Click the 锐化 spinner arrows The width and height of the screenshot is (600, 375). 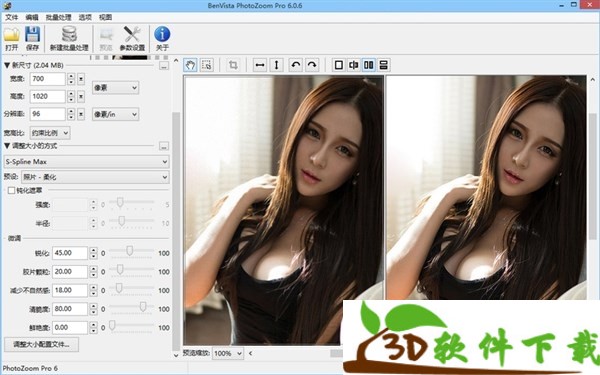click(x=93, y=253)
